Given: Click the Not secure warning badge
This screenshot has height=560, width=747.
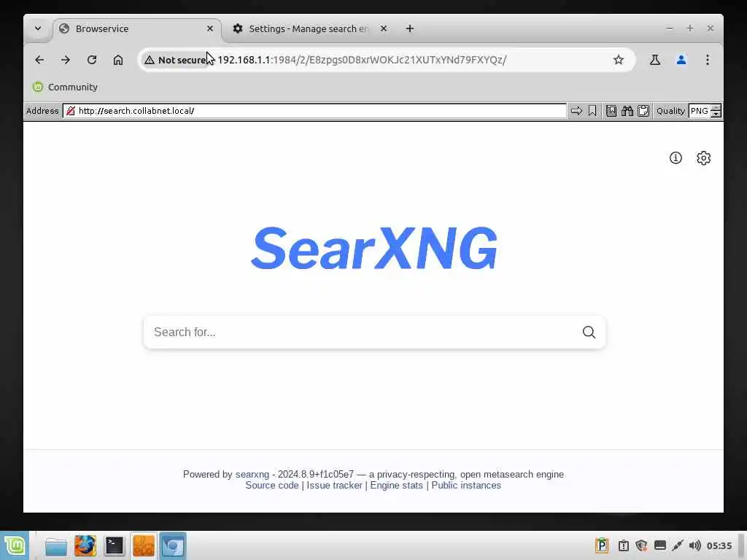Looking at the screenshot, I should 175,60.
